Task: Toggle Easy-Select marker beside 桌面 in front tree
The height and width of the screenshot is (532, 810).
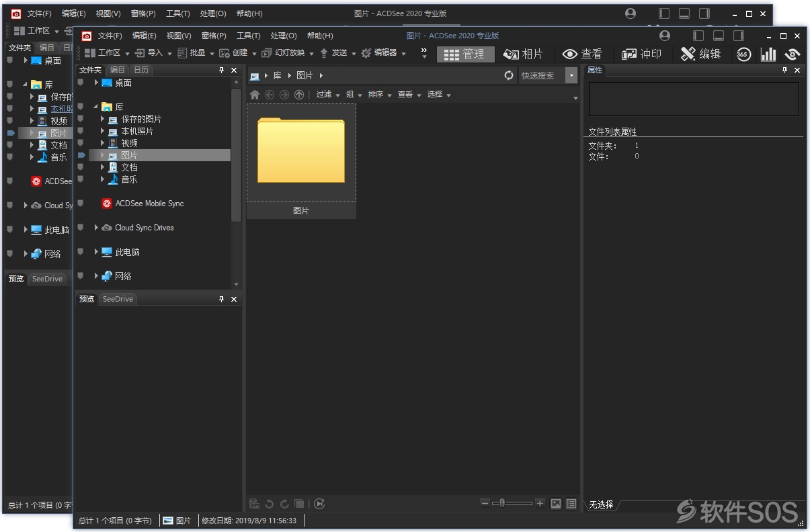Action: click(81, 83)
